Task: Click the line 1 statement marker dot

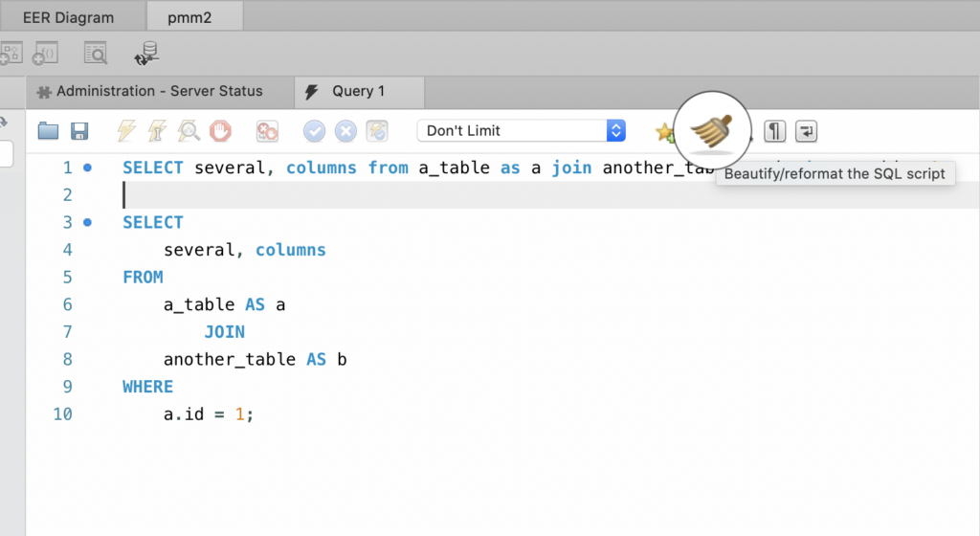Action: point(87,167)
